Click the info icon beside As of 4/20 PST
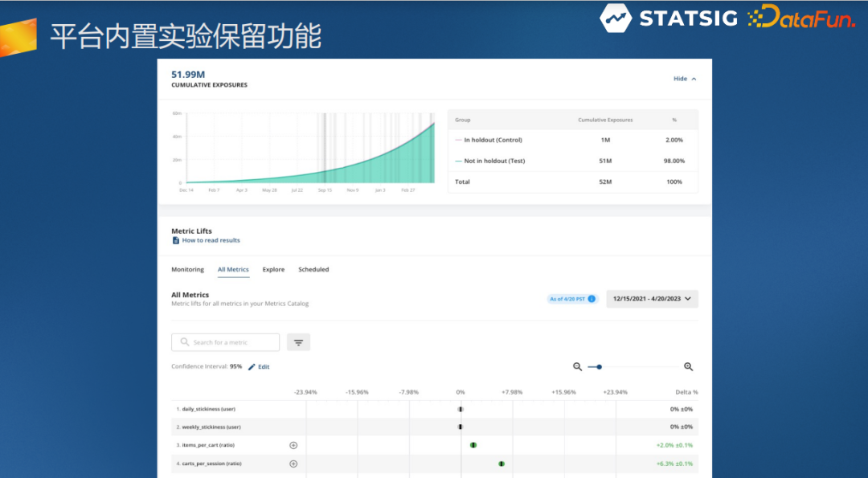868x478 pixels. [592, 299]
